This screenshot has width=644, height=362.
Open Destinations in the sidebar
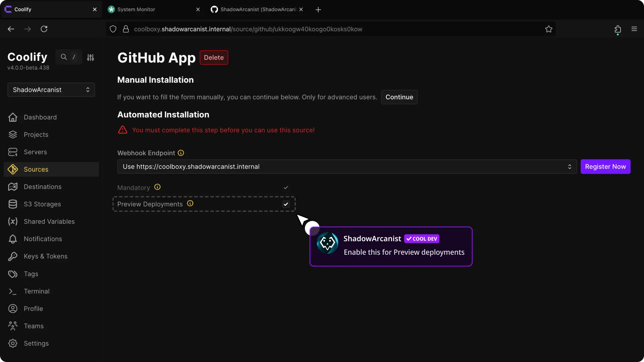click(x=43, y=187)
